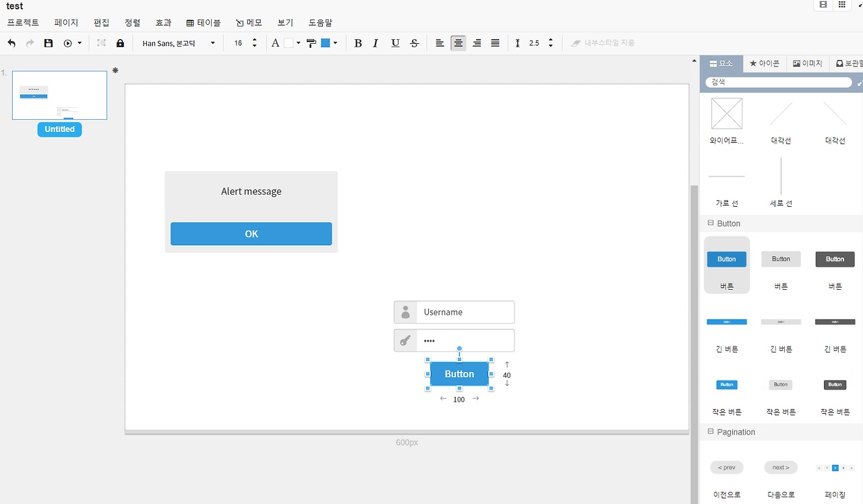Open the preview options dropdown arrow
Image resolution: width=863 pixels, height=504 pixels.
pyautogui.click(x=80, y=43)
